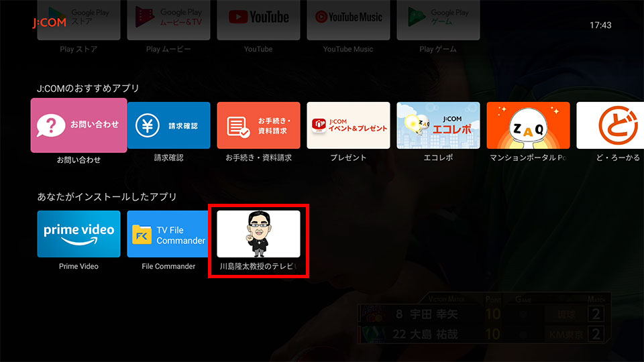644x362 pixels.
Task: Launch the J:COM エコレポ app tile
Action: [438, 125]
